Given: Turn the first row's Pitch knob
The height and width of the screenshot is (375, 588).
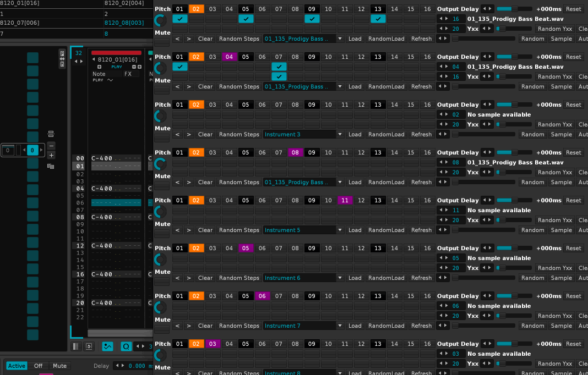Looking at the screenshot, I should click(x=160, y=21).
